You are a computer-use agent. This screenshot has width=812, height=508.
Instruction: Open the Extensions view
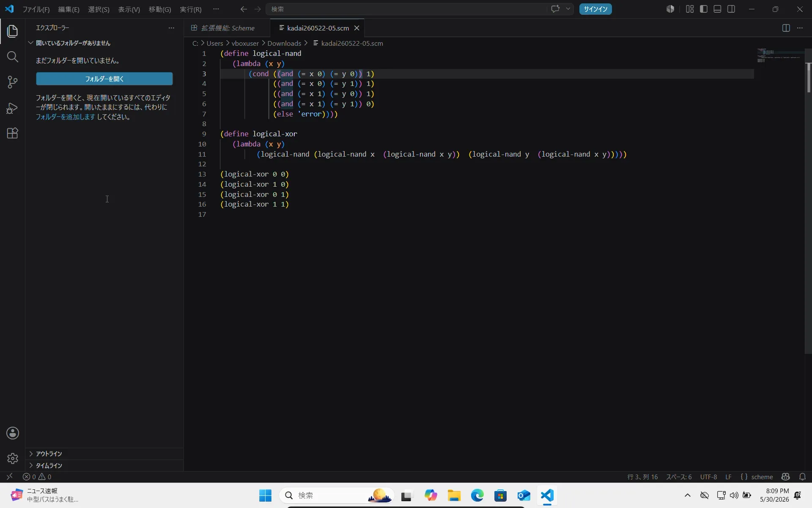click(13, 133)
